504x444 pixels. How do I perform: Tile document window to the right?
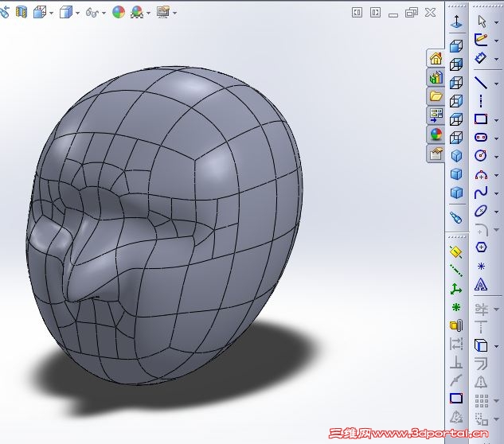coord(375,13)
